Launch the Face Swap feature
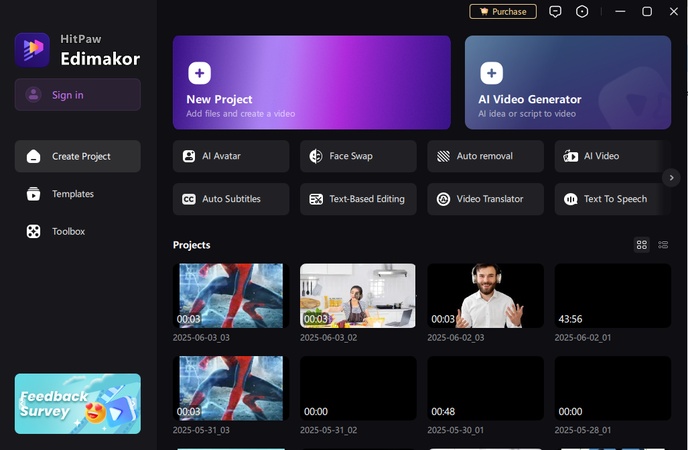The image size is (688, 450). [x=358, y=156]
